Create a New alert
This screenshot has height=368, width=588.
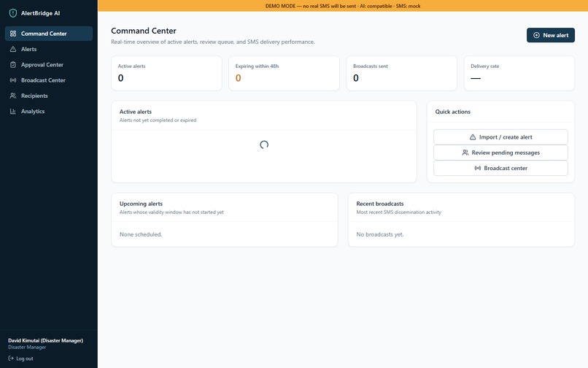[551, 35]
